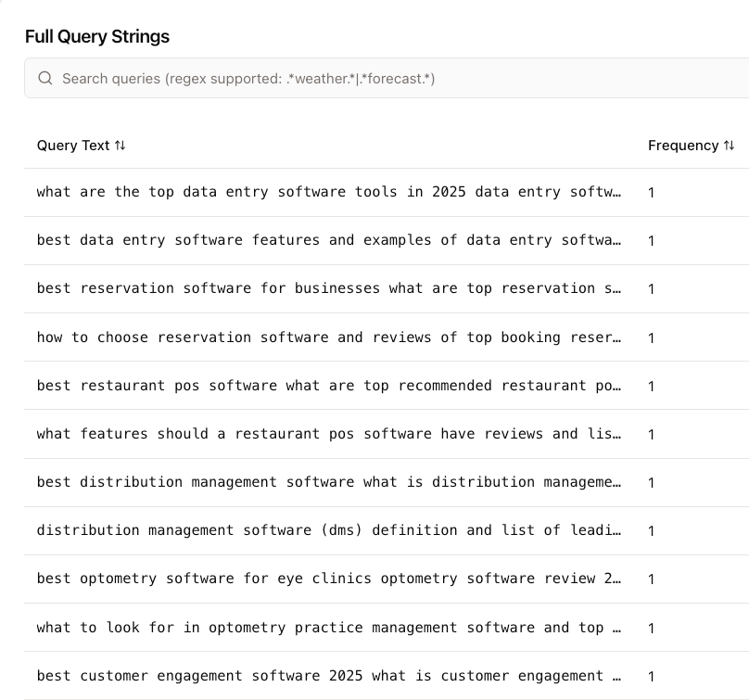Click frequency value of best optometry software row
The image size is (749, 700).
[652, 579]
